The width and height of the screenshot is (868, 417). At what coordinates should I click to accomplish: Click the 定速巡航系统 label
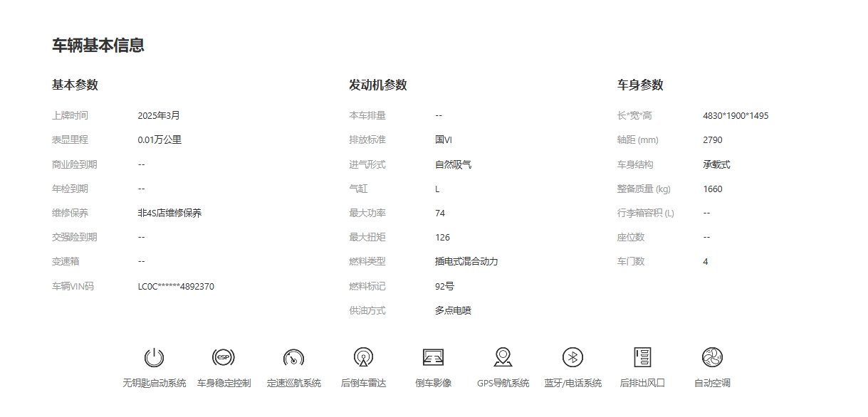click(293, 383)
